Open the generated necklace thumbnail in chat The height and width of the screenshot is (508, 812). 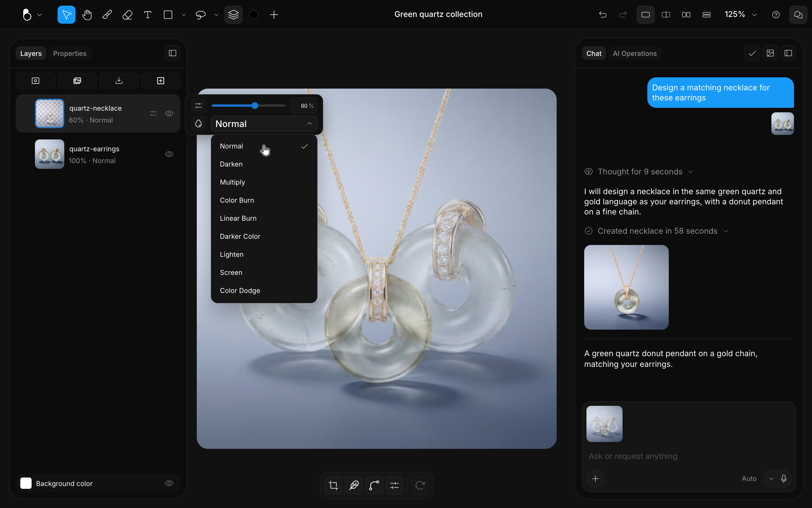point(626,287)
